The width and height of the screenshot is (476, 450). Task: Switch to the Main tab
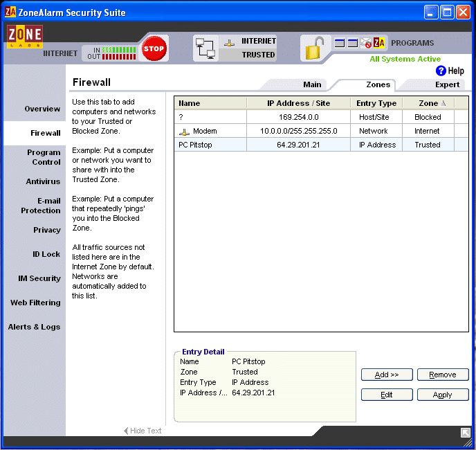(312, 84)
